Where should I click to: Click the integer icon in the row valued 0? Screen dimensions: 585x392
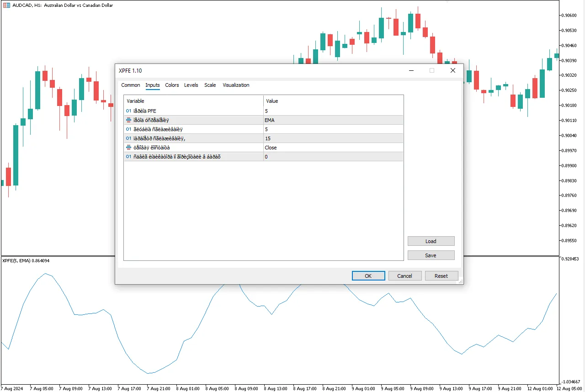(128, 157)
